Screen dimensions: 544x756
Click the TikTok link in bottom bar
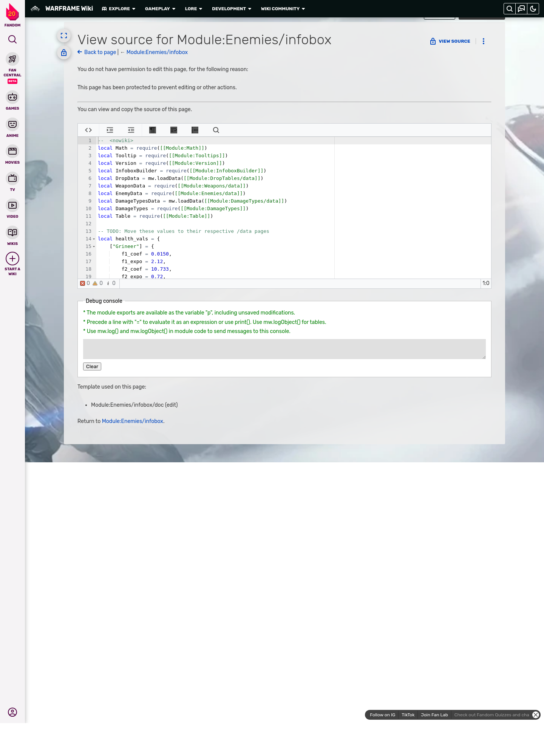(x=408, y=715)
